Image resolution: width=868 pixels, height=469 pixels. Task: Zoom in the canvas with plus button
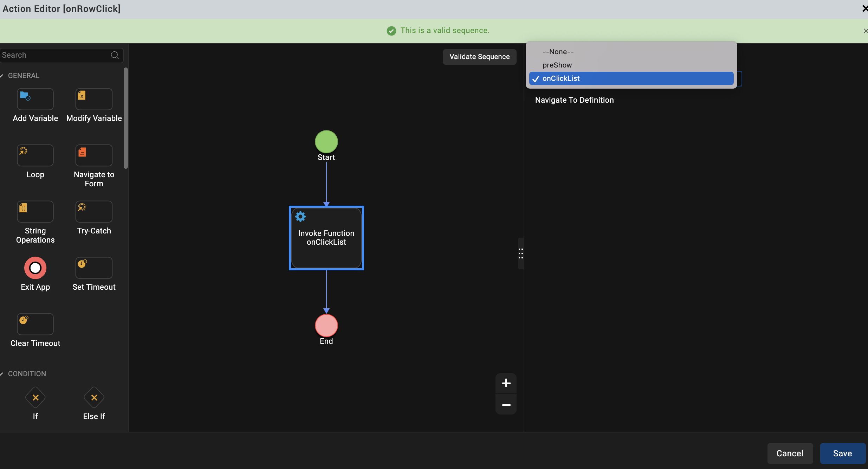point(506,383)
